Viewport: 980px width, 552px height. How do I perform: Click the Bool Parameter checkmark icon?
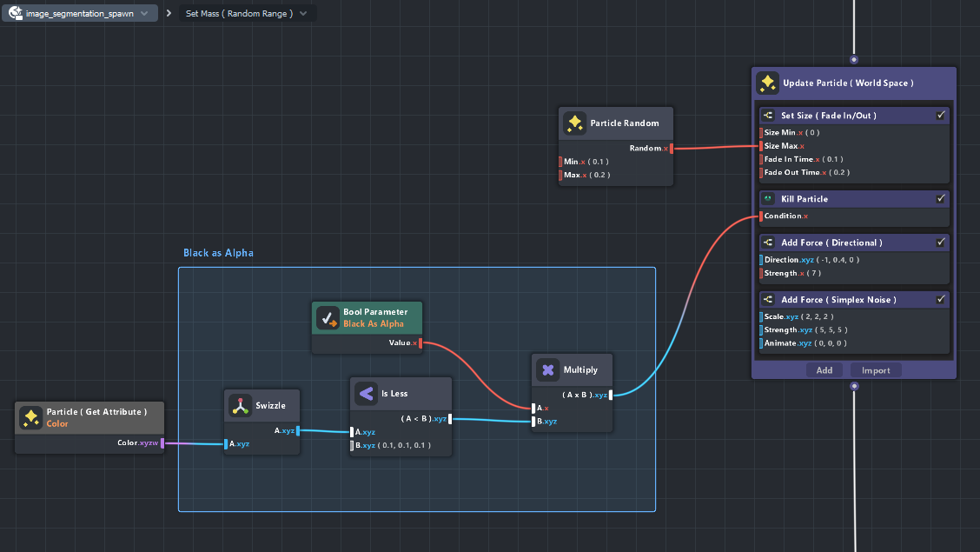tap(328, 318)
